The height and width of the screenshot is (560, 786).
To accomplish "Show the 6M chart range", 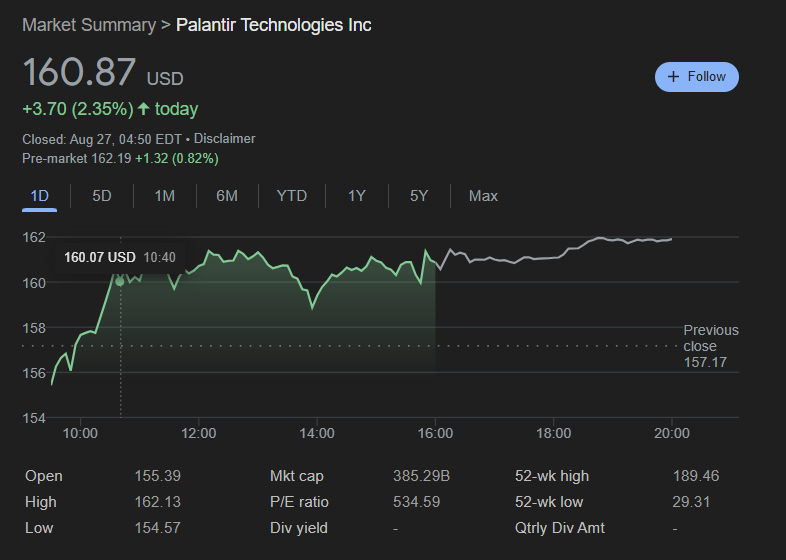I will (x=227, y=196).
